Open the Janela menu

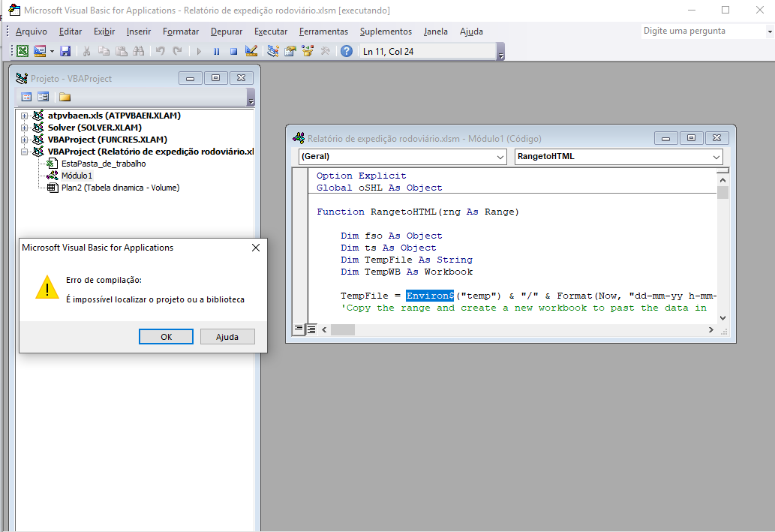pyautogui.click(x=435, y=32)
